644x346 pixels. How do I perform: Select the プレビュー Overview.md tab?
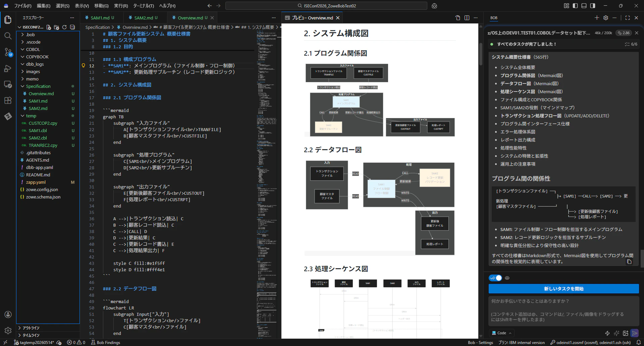312,18
